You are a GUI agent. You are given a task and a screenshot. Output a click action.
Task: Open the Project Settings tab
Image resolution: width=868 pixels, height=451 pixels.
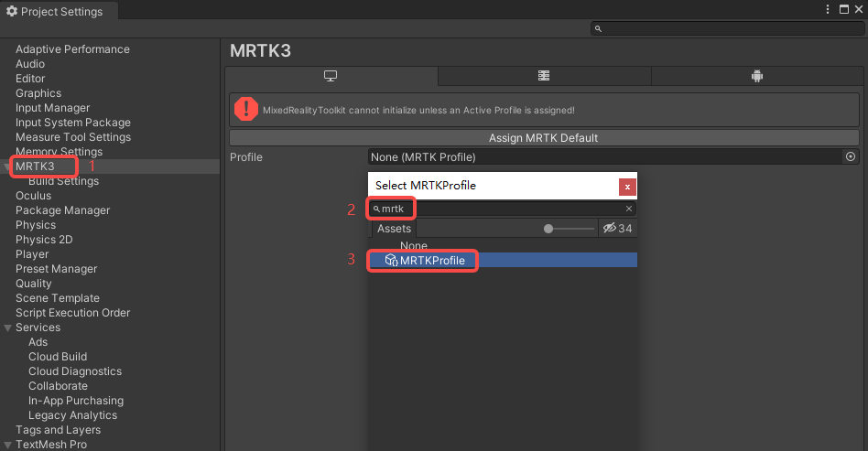tap(58, 11)
